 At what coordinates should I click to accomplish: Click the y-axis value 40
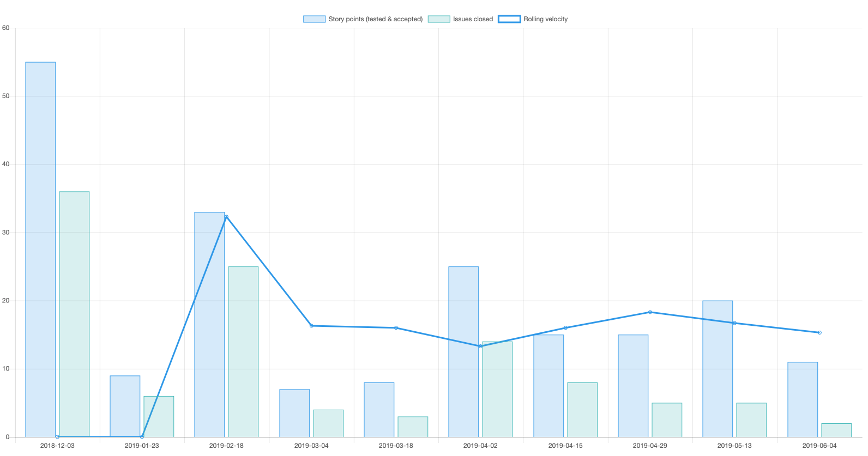coord(6,164)
